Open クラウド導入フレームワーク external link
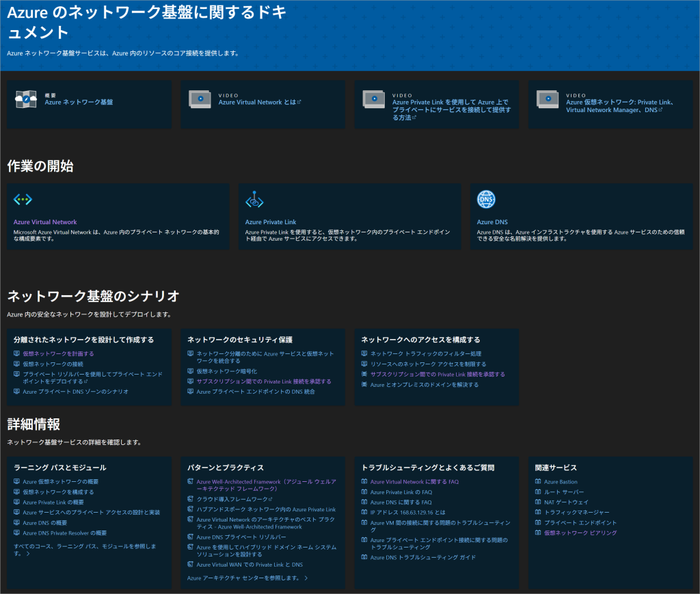This screenshot has width=700, height=594. [234, 500]
